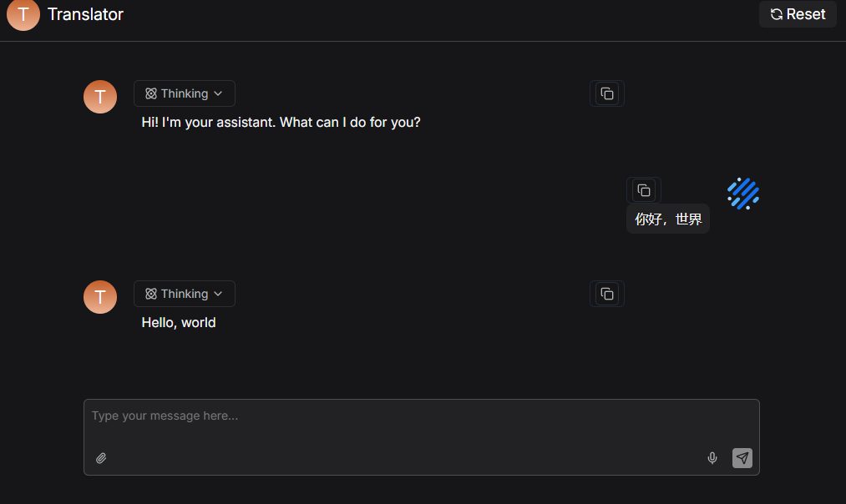Image resolution: width=846 pixels, height=504 pixels.
Task: Expand the greeting's Thinking chevron arrow
Action: 218,93
